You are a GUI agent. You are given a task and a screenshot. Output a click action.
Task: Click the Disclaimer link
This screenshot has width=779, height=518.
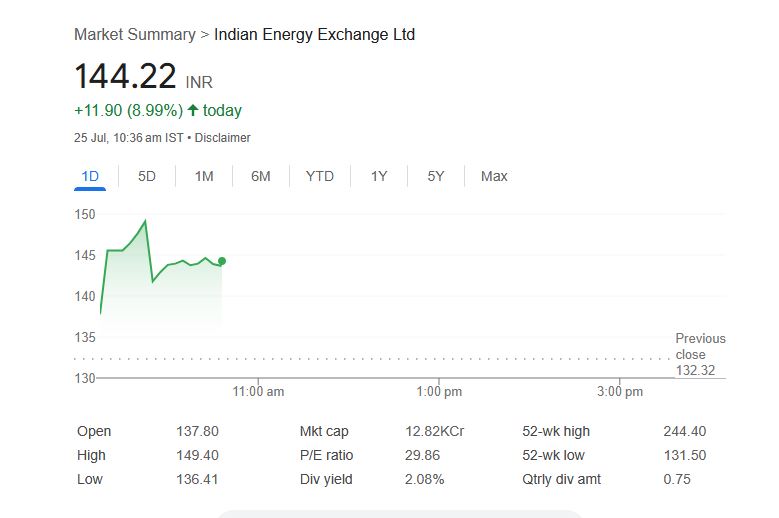click(x=222, y=138)
